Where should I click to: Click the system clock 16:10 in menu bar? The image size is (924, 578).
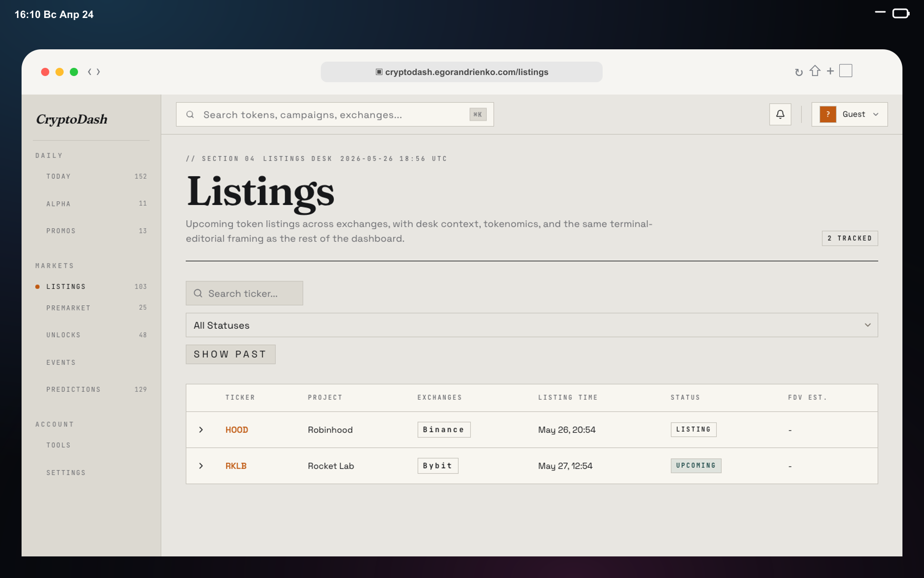click(x=27, y=14)
